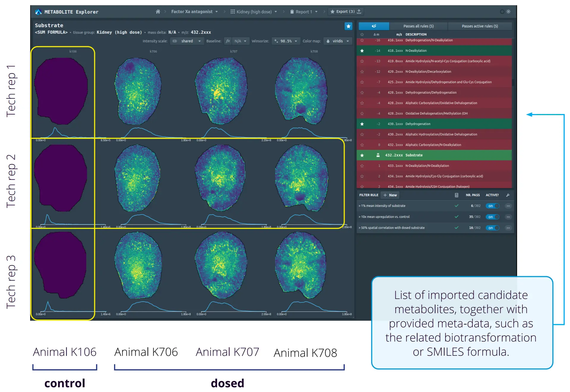Switch to Passes all rules (5) tab
This screenshot has width=570, height=392.
418,26
